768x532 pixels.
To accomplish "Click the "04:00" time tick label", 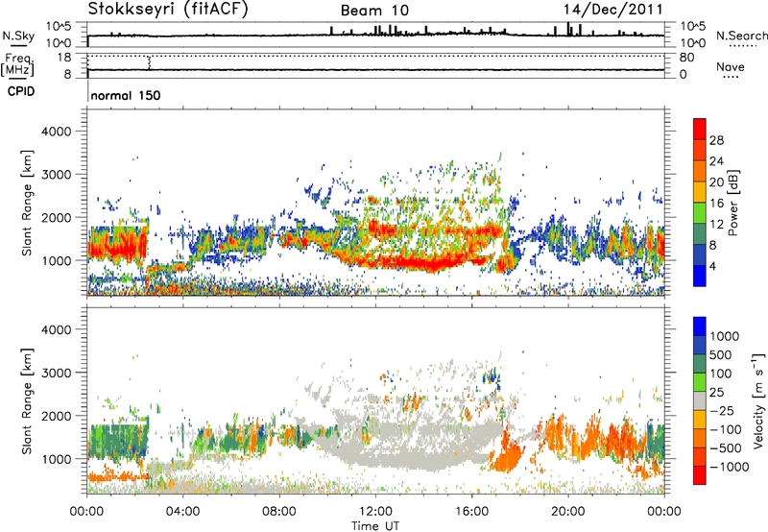I will 182,512.
